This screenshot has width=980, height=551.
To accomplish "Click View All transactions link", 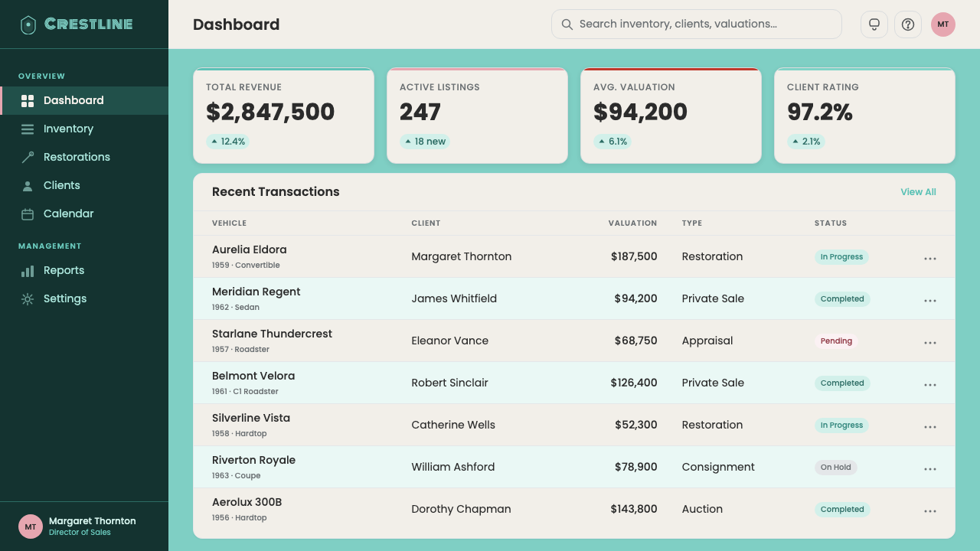I will (918, 192).
